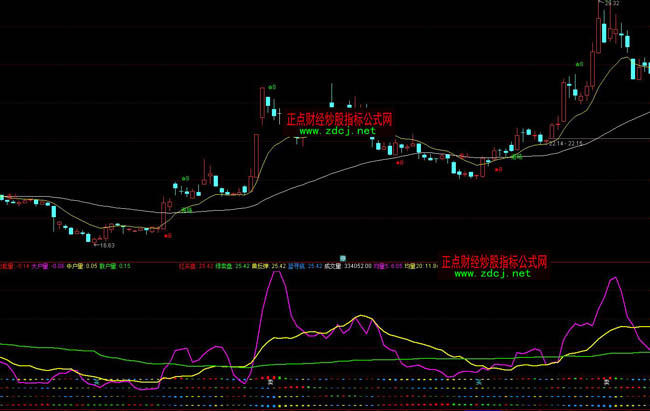Click the green signal marker near the top-right rally
The image size is (650, 411).
tap(578, 62)
